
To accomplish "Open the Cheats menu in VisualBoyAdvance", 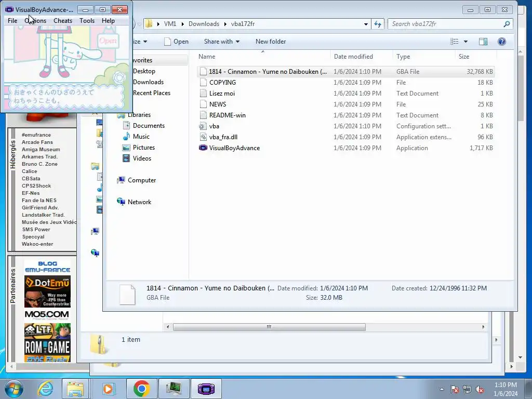I will [63, 21].
